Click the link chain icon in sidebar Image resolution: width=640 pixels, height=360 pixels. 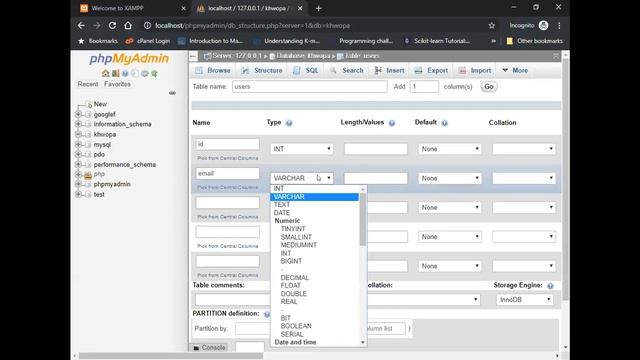pyautogui.click(x=172, y=93)
